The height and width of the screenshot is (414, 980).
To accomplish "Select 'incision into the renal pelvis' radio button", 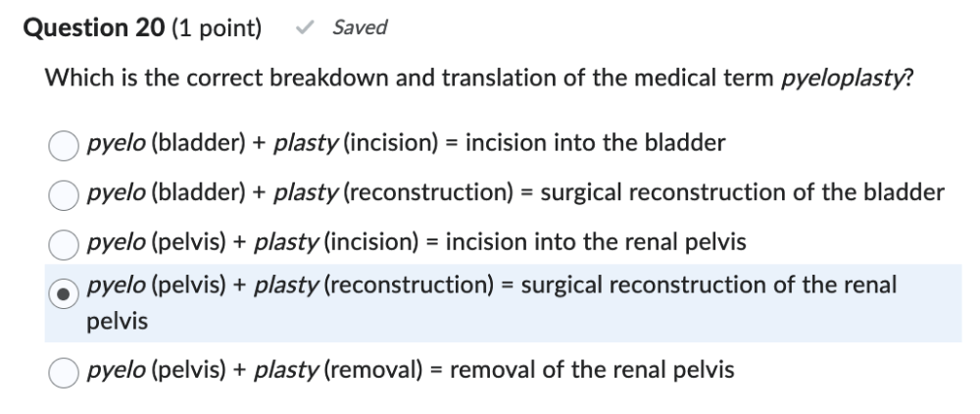I will pos(64,242).
